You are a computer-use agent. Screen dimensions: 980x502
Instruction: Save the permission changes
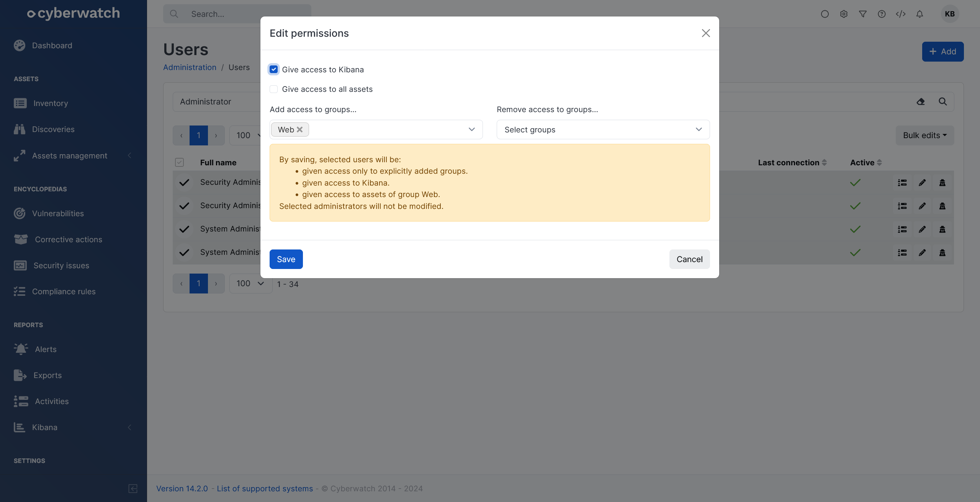point(286,259)
